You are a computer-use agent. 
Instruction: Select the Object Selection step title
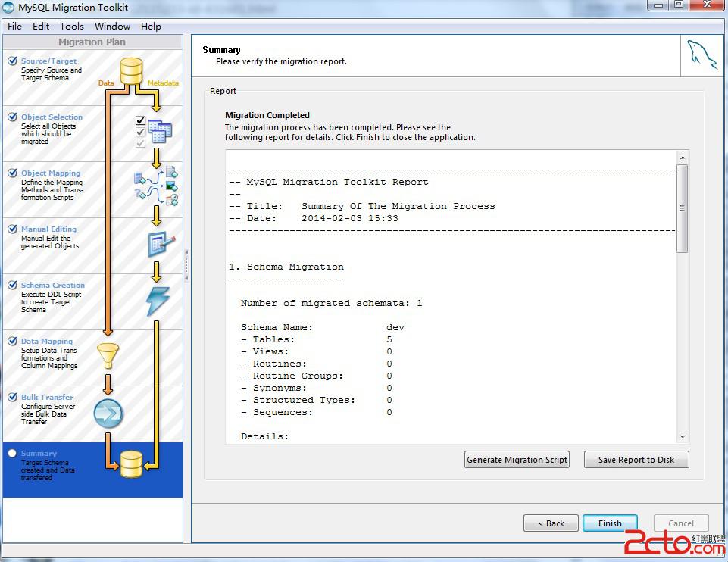coord(52,117)
